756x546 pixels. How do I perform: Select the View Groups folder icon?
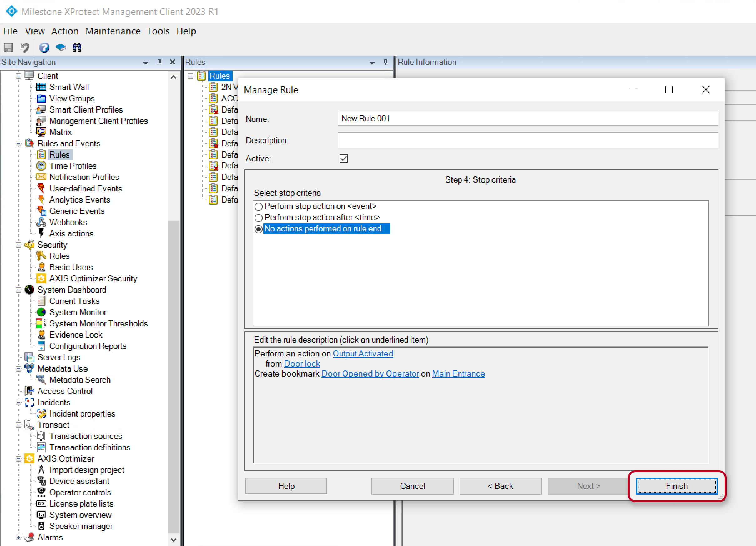pos(41,98)
